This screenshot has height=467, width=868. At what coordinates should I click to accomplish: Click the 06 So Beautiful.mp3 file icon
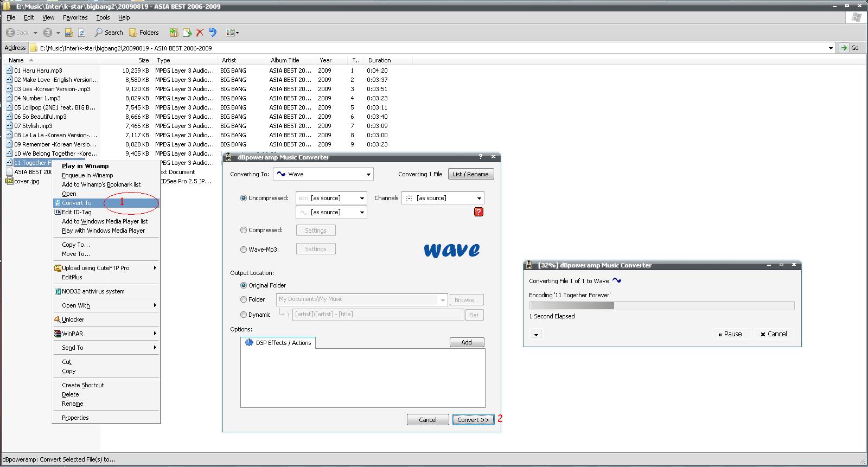point(9,117)
